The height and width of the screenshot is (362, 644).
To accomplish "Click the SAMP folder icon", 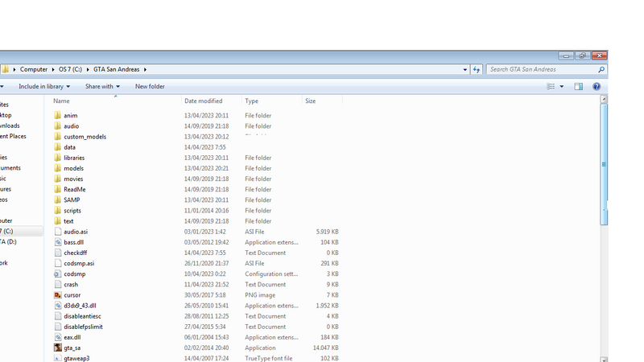I will coord(57,200).
